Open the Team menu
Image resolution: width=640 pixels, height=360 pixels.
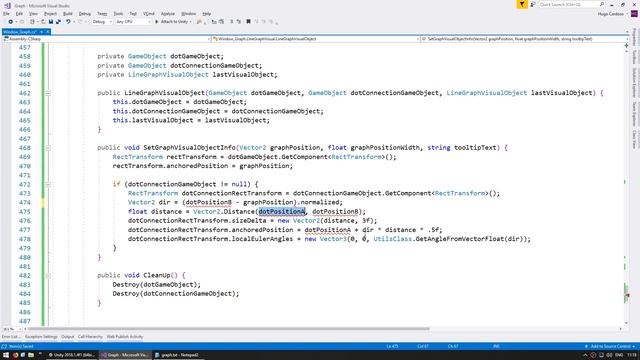coord(102,14)
